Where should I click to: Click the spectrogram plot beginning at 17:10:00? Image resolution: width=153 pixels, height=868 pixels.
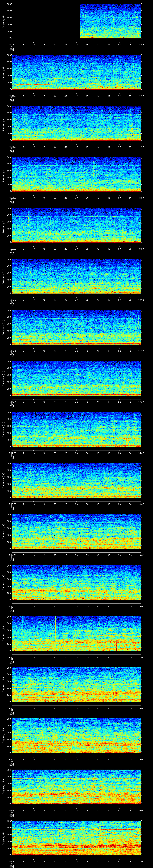coord(76,327)
